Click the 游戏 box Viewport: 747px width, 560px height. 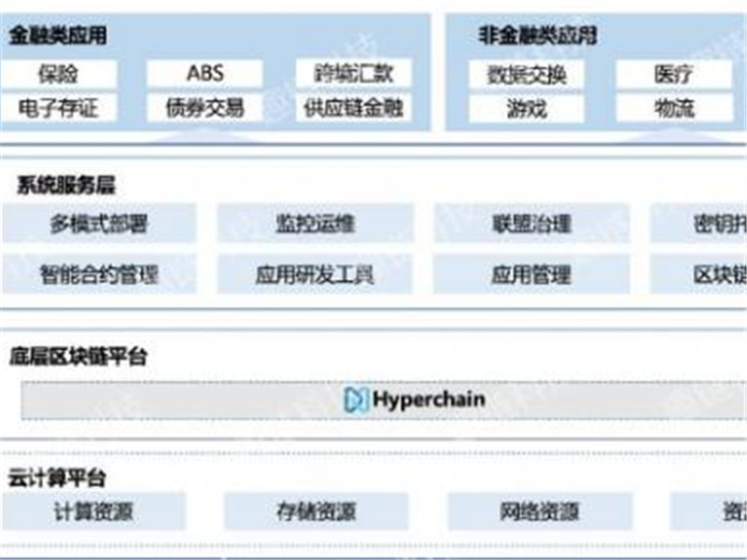(x=527, y=108)
